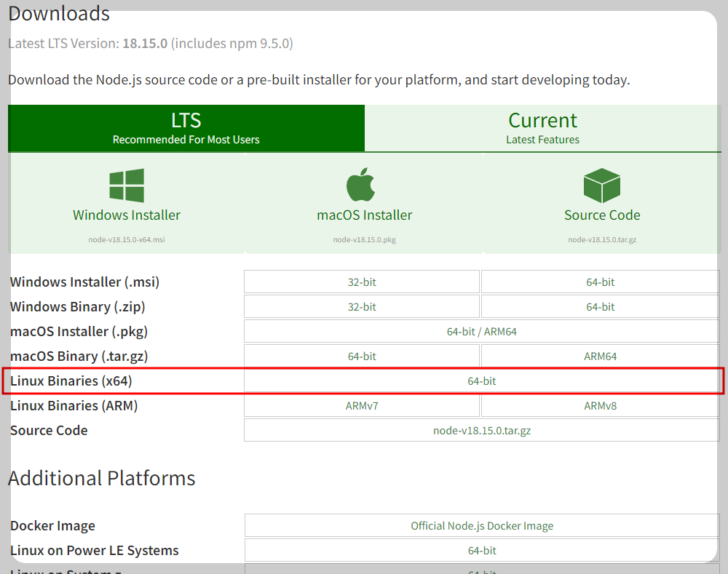Click the Windows logo icon
The image size is (728, 574).
[x=126, y=185]
